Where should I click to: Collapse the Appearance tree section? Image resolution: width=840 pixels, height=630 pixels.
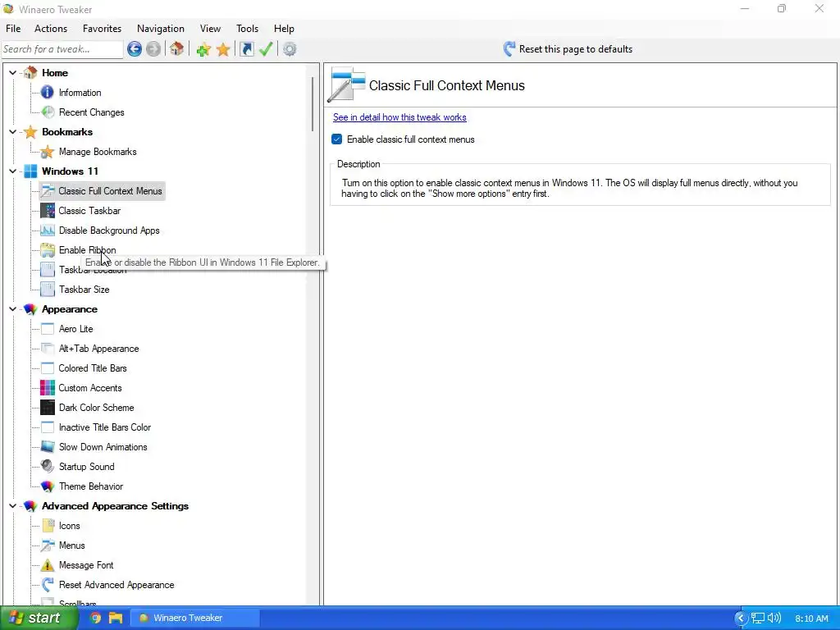click(12, 308)
